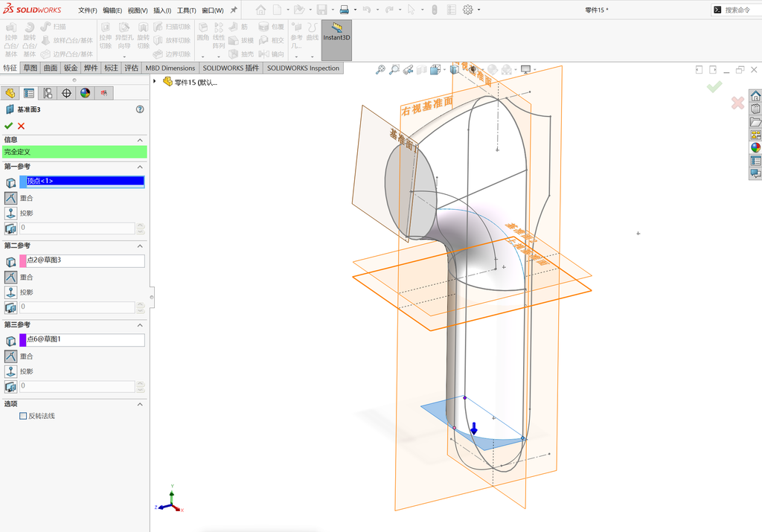Enable the 反转法线 checkbox
The width and height of the screenshot is (762, 532).
pyautogui.click(x=23, y=416)
